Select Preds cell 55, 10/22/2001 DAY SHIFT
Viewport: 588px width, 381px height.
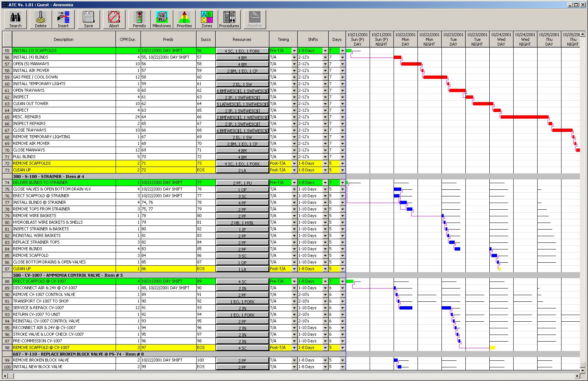point(168,57)
